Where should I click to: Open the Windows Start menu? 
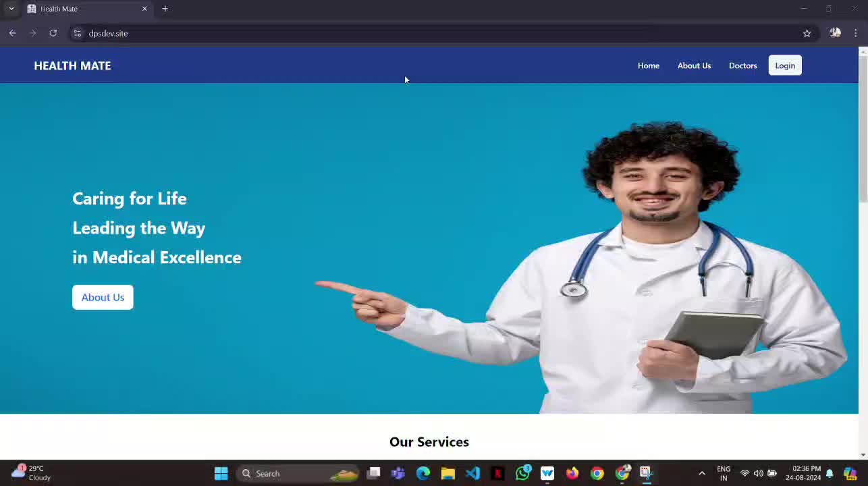(221, 473)
